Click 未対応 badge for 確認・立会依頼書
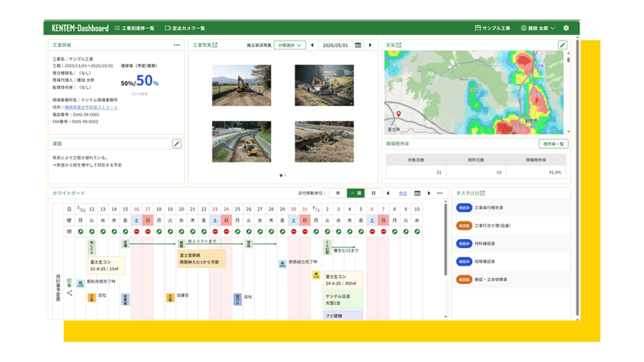Image resolution: width=644 pixels, height=362 pixels. [x=464, y=280]
